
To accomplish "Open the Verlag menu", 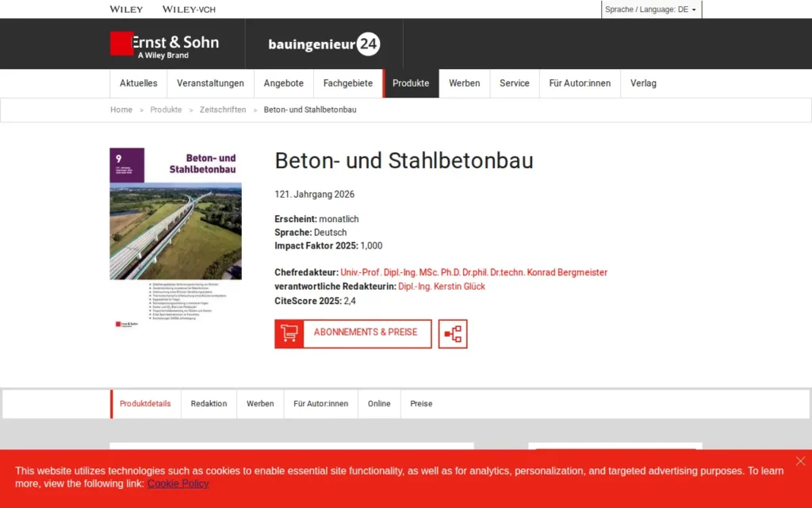I will point(643,83).
